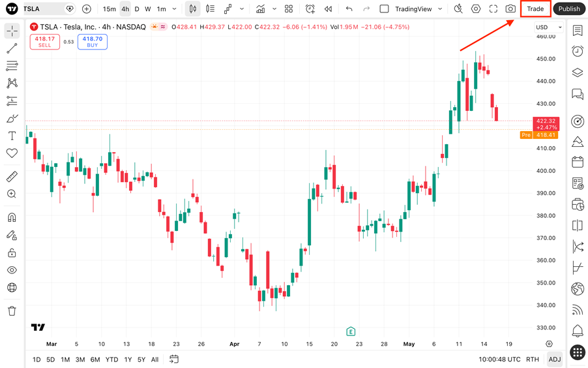588x368 pixels.
Task: Open indicator templates grid
Action: pyautogui.click(x=289, y=8)
